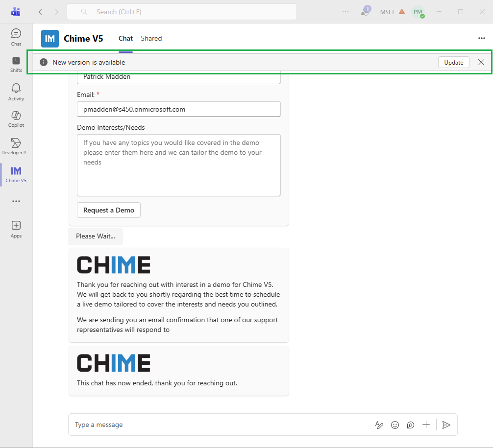Switch to the Shared tab
This screenshot has height=448, width=493.
151,38
